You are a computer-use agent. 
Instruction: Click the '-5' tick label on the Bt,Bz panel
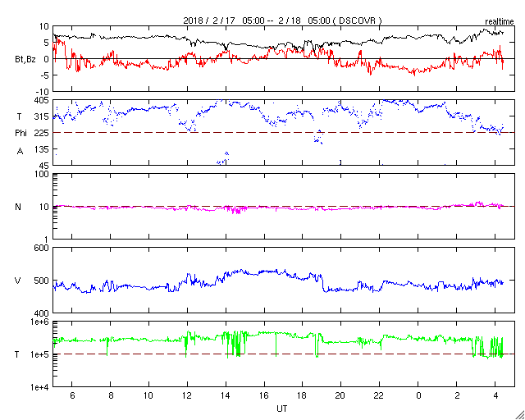[x=43, y=75]
